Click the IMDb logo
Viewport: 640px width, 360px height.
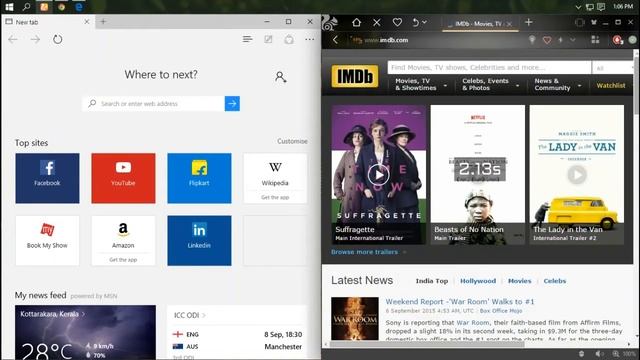(x=355, y=76)
